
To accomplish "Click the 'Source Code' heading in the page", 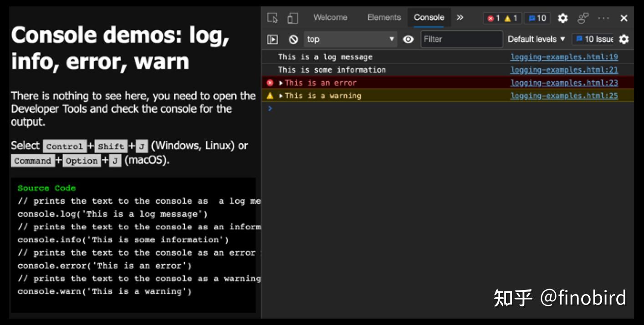I will pyautogui.click(x=46, y=188).
